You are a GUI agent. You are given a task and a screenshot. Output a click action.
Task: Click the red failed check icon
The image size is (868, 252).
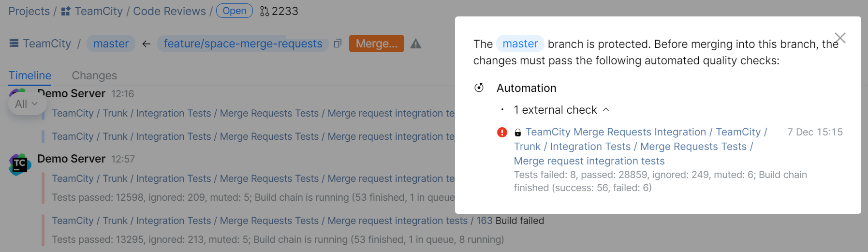point(502,132)
